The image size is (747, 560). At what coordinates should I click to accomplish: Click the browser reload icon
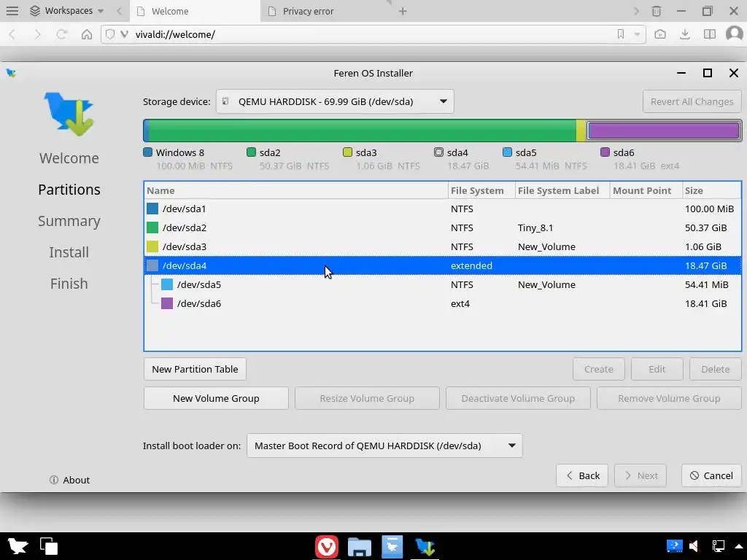coord(61,34)
